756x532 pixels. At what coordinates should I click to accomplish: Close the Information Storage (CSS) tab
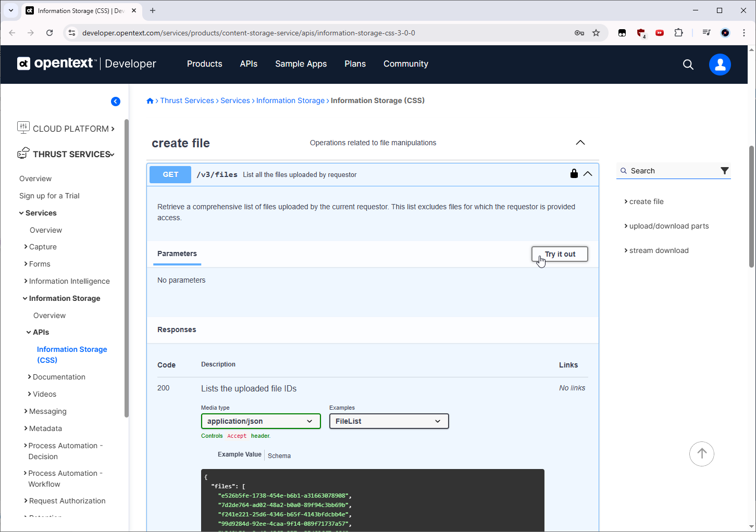click(x=134, y=10)
